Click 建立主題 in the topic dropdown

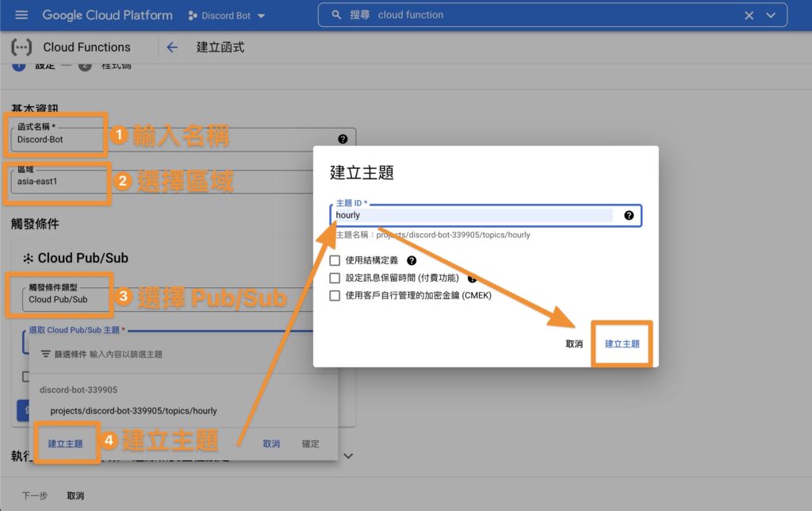tap(65, 444)
